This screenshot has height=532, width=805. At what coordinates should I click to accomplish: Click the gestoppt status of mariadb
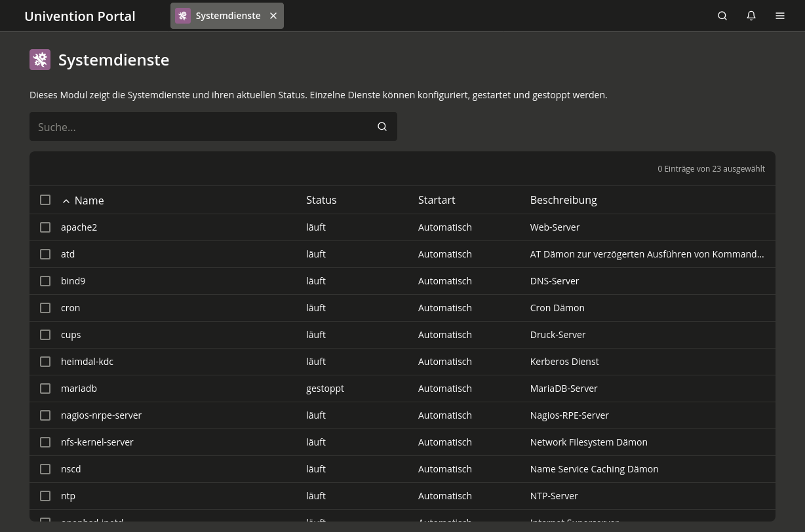click(x=325, y=389)
